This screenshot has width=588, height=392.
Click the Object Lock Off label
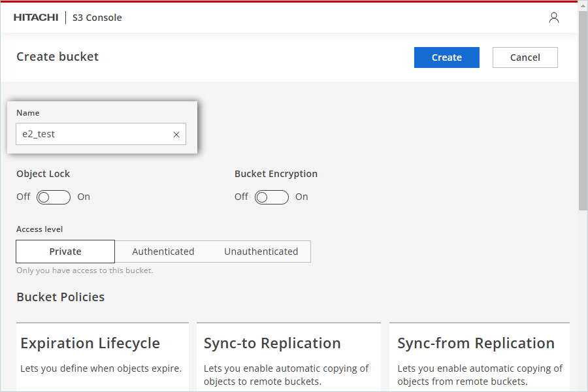coord(24,197)
